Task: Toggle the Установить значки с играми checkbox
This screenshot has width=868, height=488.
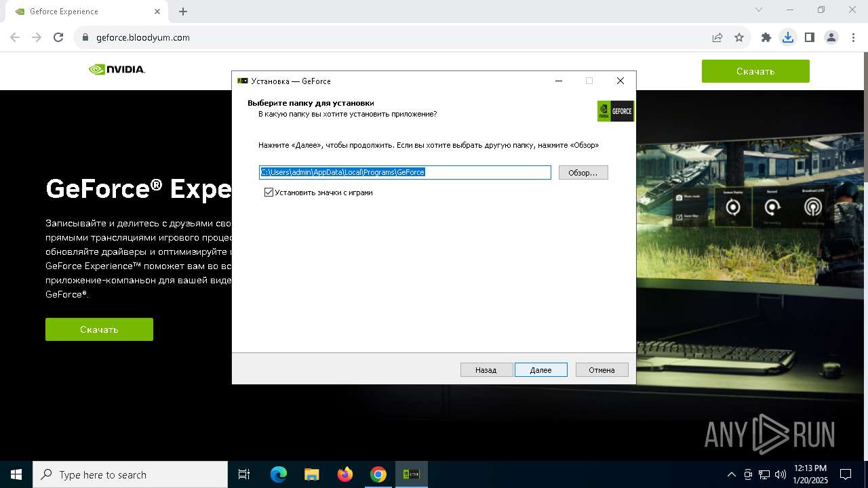Action: click(269, 192)
